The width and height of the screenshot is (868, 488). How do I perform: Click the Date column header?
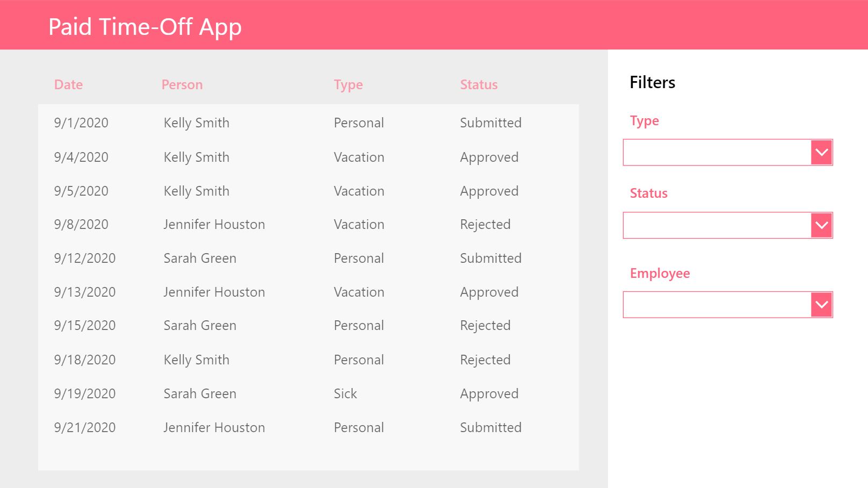(x=68, y=84)
